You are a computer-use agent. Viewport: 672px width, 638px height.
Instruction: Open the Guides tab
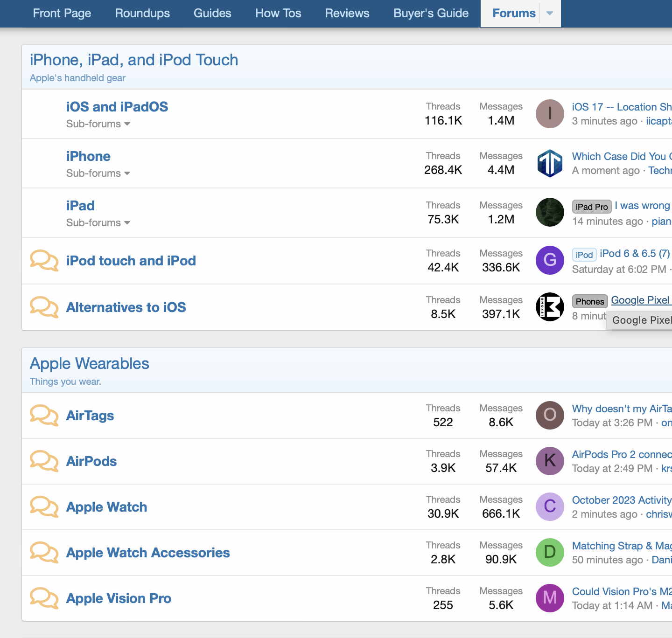[x=212, y=14]
